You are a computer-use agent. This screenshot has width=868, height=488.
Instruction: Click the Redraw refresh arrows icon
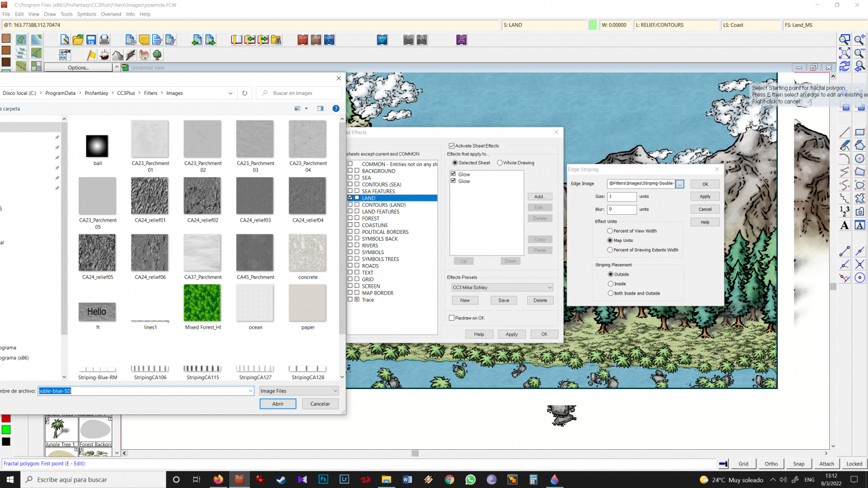click(845, 66)
